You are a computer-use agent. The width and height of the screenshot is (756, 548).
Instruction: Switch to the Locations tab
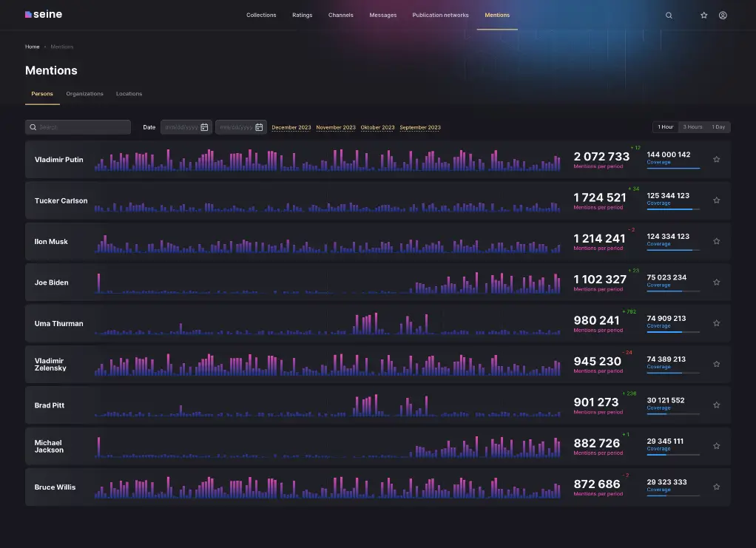[129, 94]
